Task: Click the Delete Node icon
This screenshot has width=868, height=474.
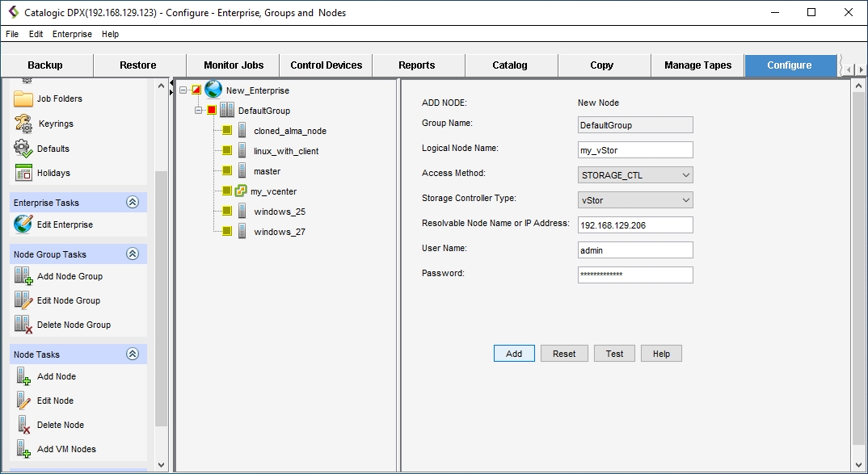Action: click(x=23, y=425)
